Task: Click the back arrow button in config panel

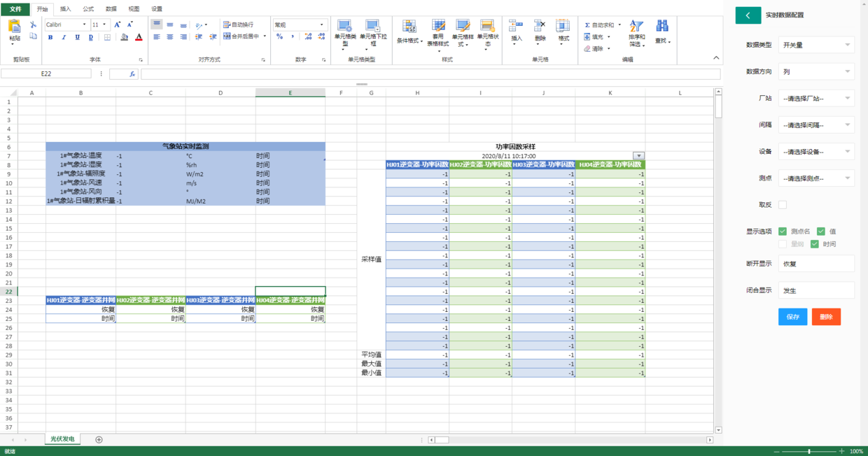Action: point(748,15)
